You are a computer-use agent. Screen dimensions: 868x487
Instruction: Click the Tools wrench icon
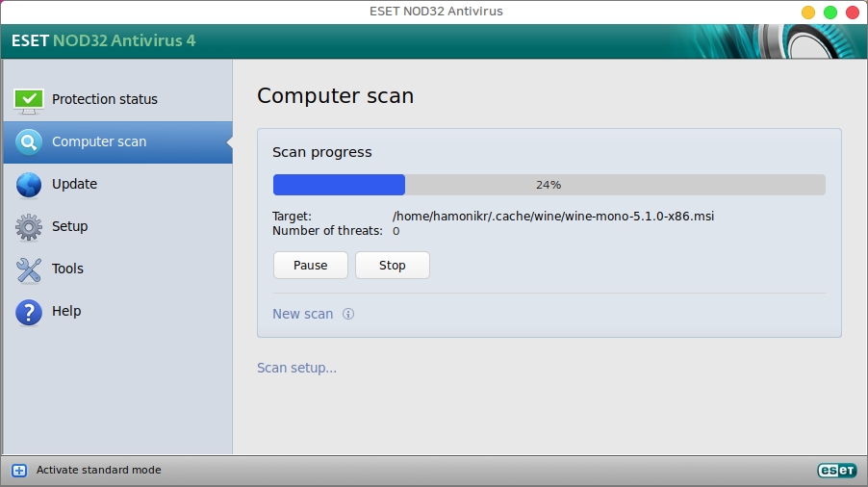[x=29, y=269]
